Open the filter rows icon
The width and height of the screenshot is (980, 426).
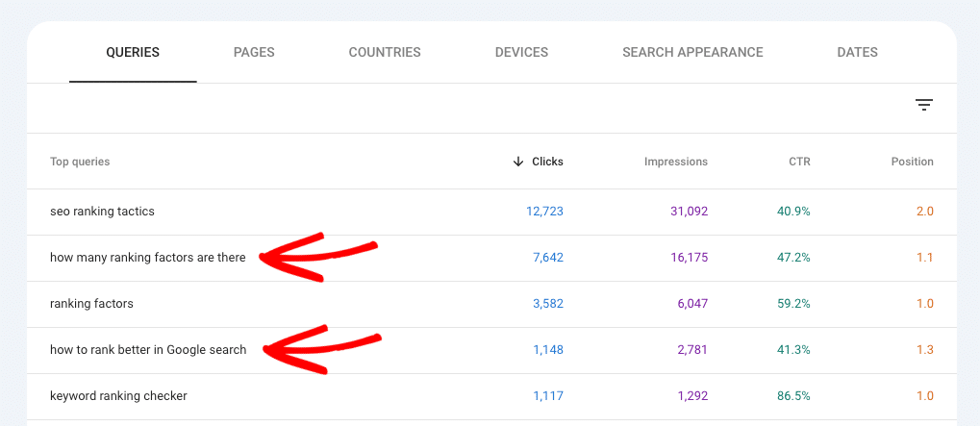click(x=924, y=106)
